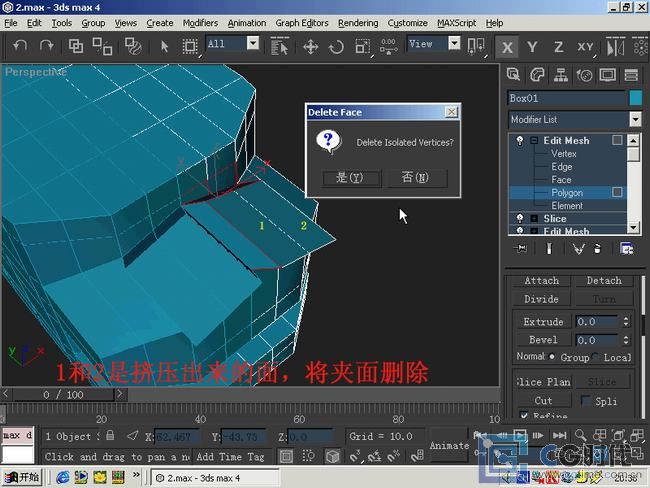
Task: Open the Motion command panel tab
Action: click(584, 75)
